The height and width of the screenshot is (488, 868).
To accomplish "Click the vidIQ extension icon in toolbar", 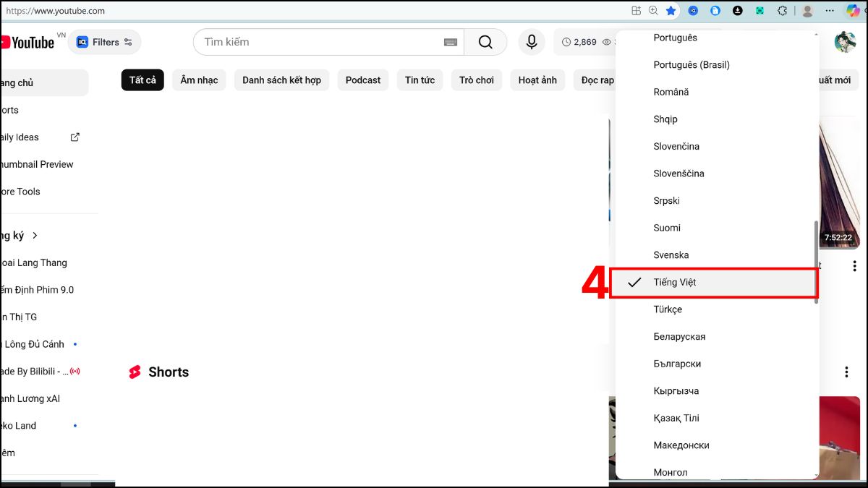I will pyautogui.click(x=693, y=11).
